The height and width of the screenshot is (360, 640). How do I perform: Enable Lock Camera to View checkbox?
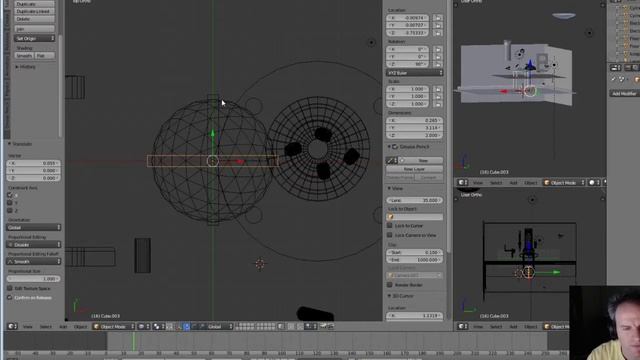click(390, 235)
